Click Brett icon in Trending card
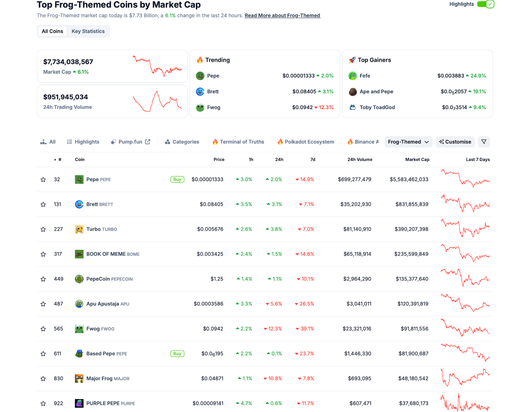Screen dimensions: 532x412 click(x=200, y=92)
